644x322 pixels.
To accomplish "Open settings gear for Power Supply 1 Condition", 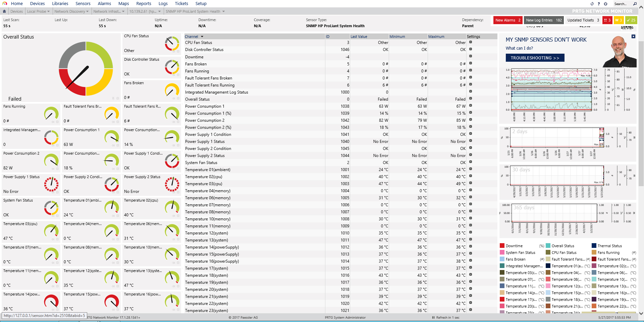I will 471,134.
